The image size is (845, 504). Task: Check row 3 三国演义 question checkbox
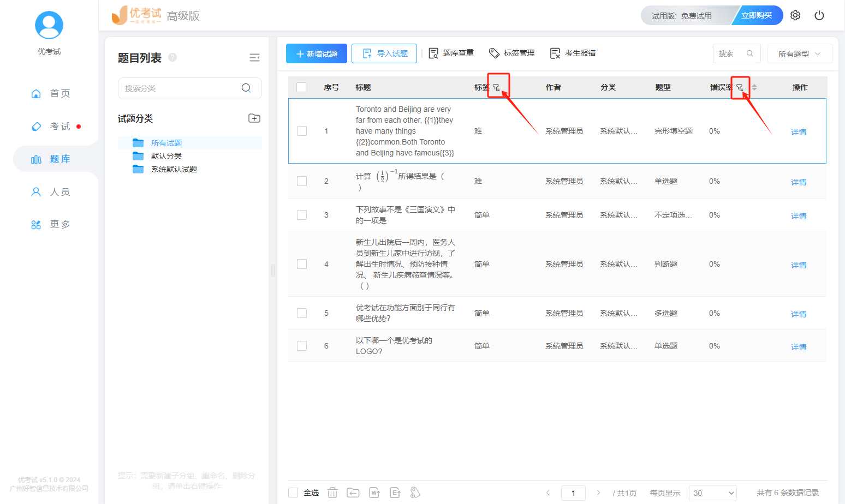(x=302, y=215)
